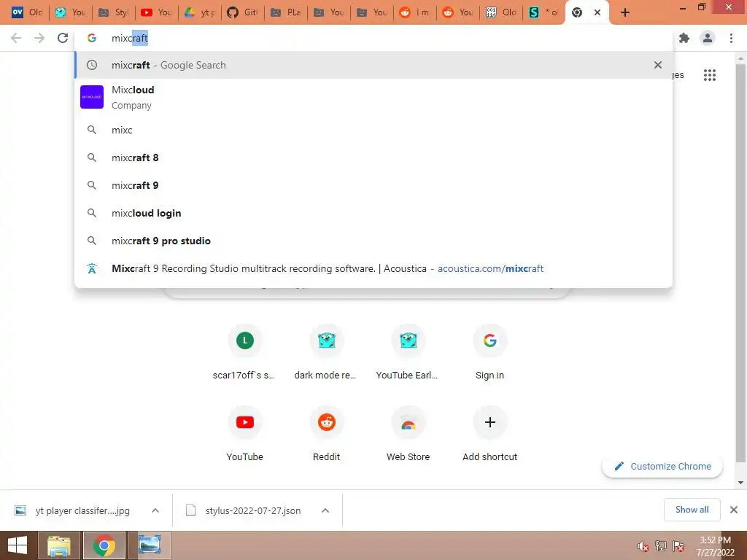Click the browser back arrow
The height and width of the screenshot is (560, 747).
click(x=16, y=38)
